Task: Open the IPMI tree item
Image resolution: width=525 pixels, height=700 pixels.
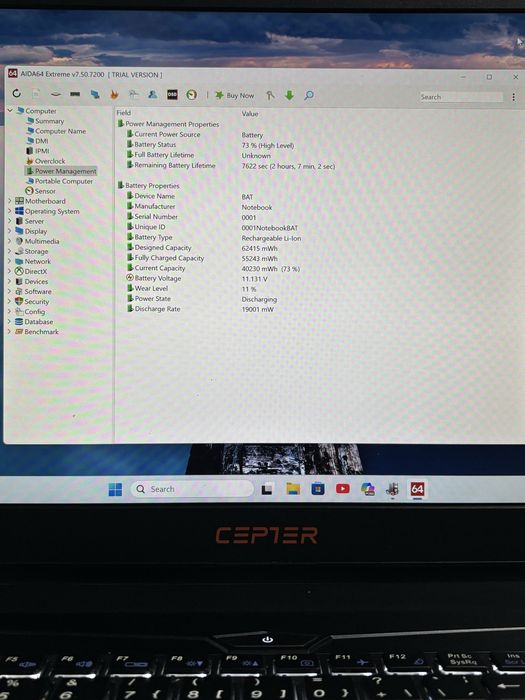Action: point(38,151)
